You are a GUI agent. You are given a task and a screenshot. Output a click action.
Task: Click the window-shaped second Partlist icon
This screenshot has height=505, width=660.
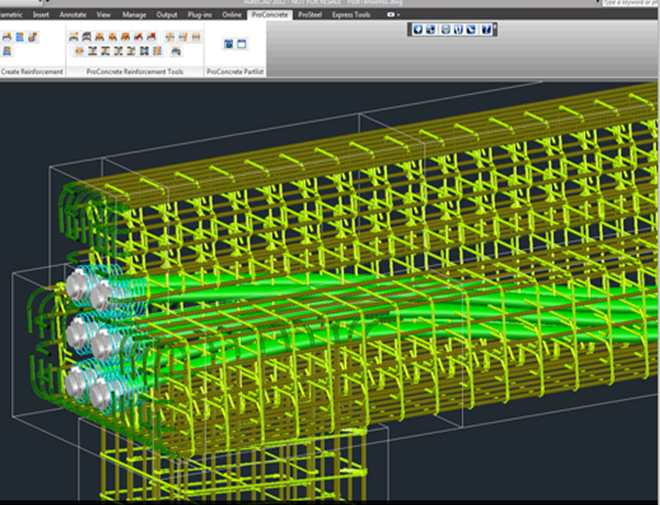coord(242,44)
